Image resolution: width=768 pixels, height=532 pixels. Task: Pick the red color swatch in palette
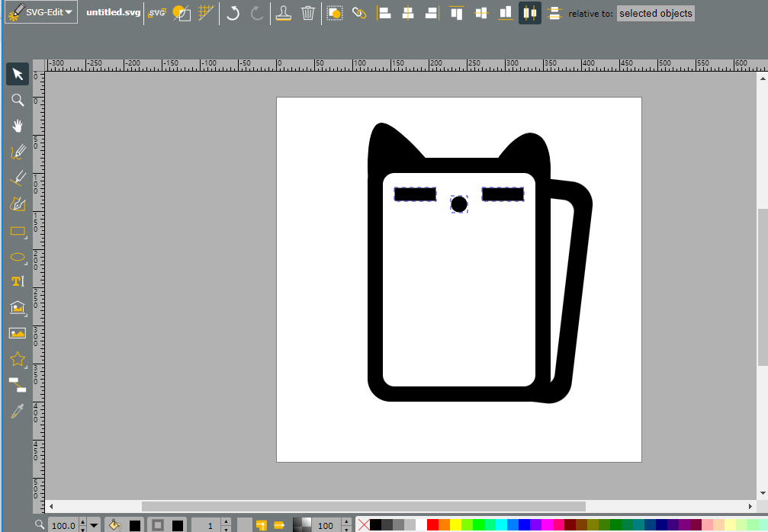click(432, 525)
